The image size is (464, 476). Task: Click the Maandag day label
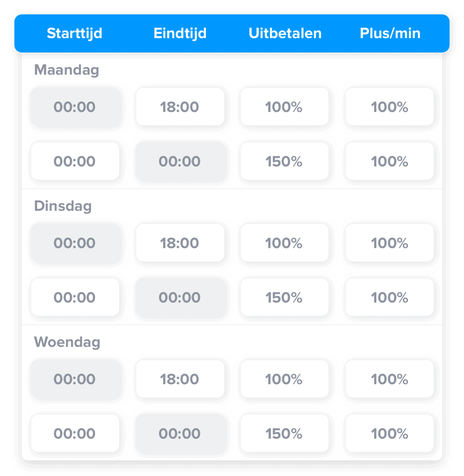click(67, 70)
